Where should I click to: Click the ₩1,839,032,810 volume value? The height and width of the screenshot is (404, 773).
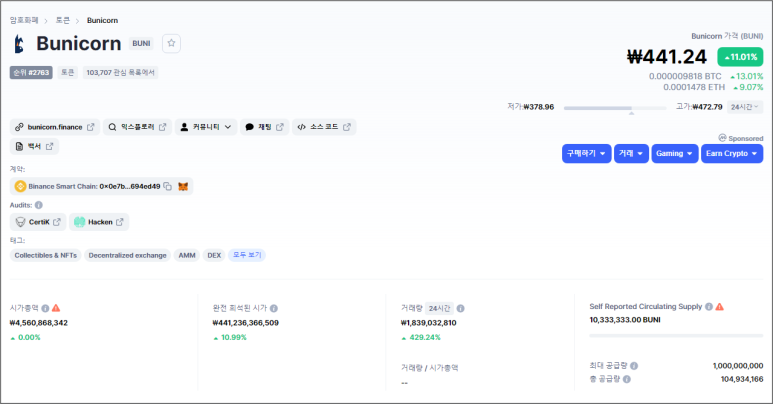[x=428, y=323]
